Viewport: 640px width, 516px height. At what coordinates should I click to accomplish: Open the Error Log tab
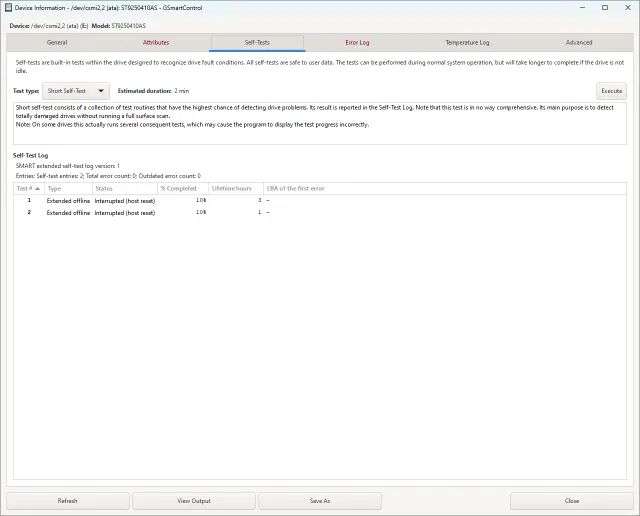coord(357,43)
